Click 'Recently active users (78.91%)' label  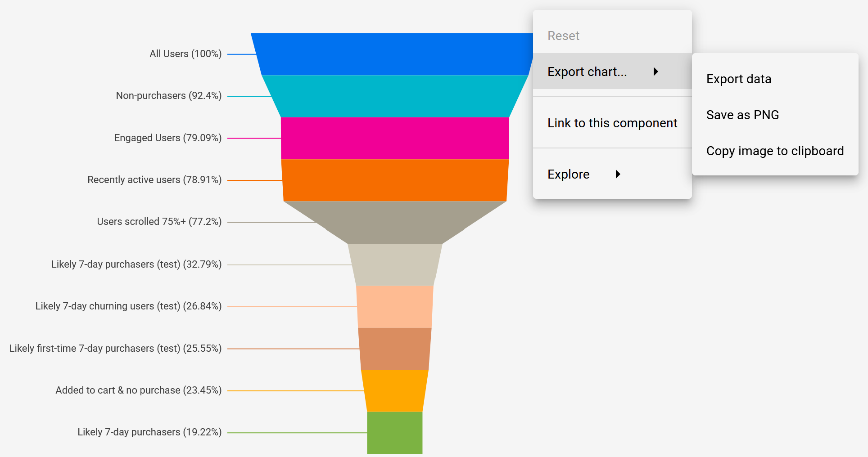154,180
